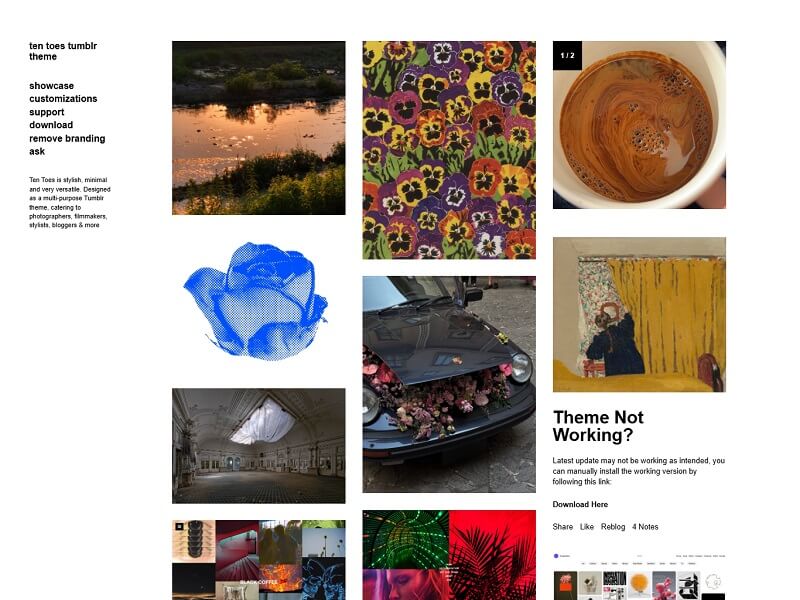Open the coffee cup photo post

[639, 125]
